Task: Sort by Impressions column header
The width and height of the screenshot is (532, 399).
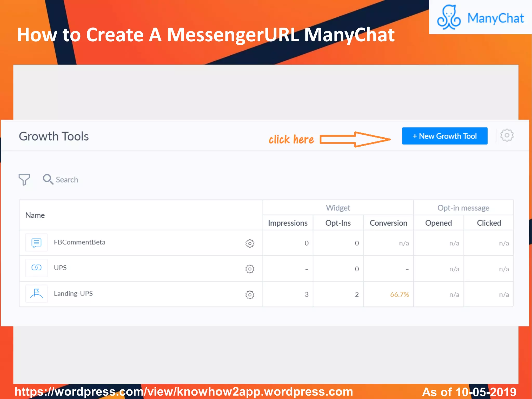Action: pos(288,223)
